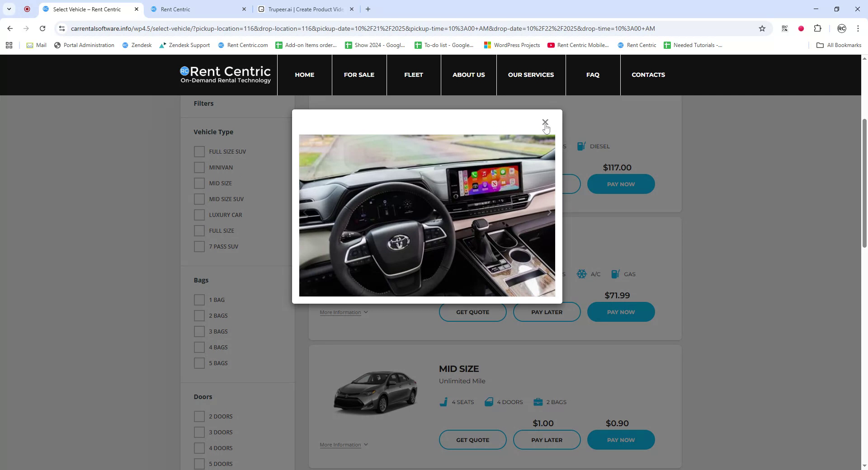Click the 4 SEATS icon on Mid Size card
868x470 pixels.
pos(443,402)
